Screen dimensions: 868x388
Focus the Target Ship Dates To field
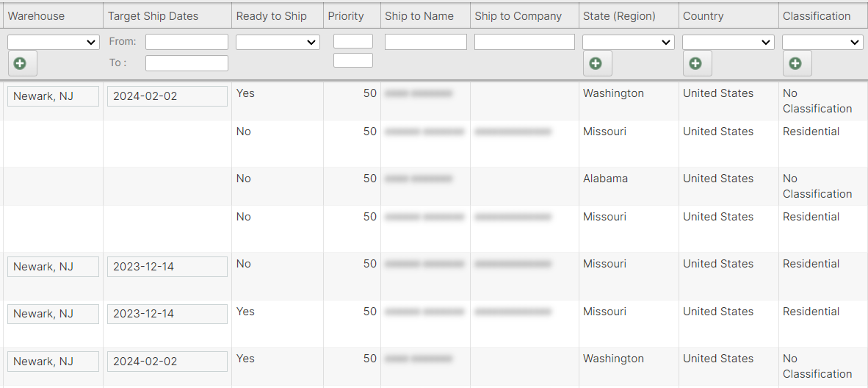pyautogui.click(x=187, y=63)
